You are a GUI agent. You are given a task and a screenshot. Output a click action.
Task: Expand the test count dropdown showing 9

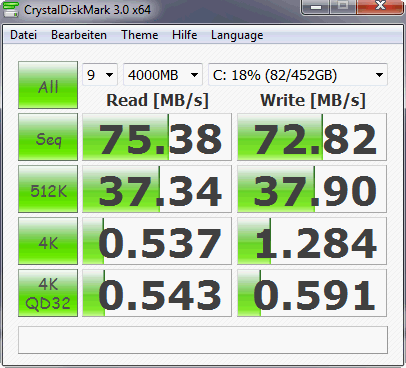click(100, 75)
